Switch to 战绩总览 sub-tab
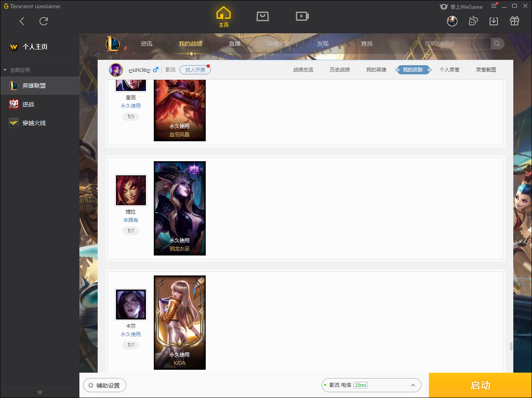This screenshot has width=532, height=398. (303, 70)
